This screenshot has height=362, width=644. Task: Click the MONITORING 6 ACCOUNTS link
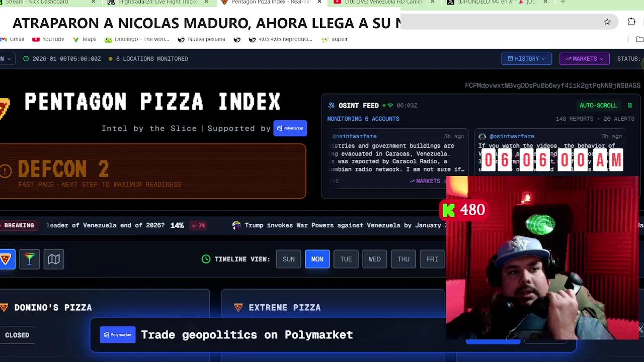coord(363,119)
